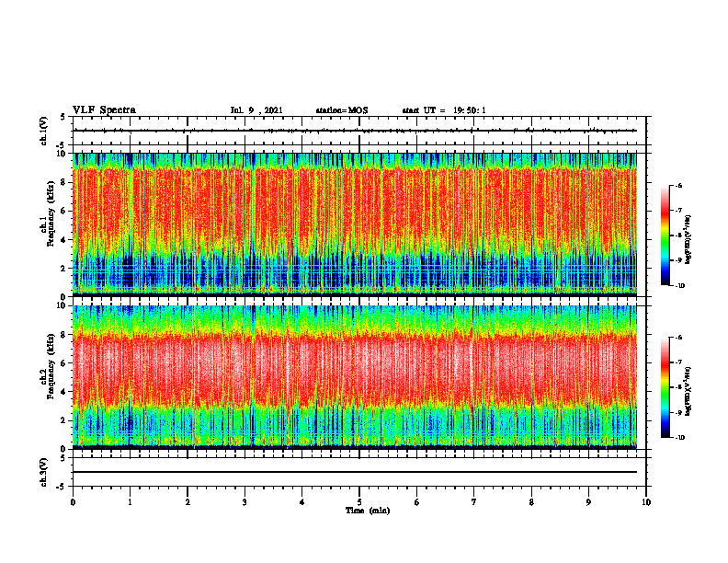Click the "10" label on the time axis
The height and width of the screenshot is (563, 728).
[646, 502]
